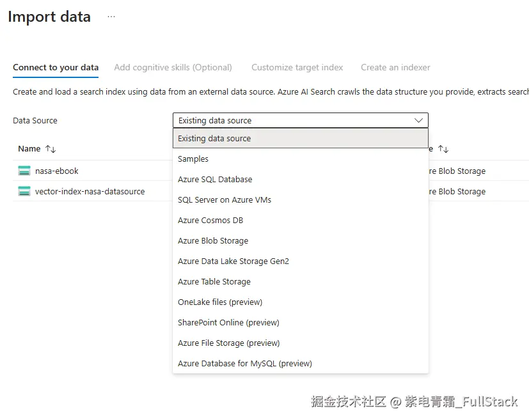529x420 pixels.
Task: Open the ellipsis menu beside Import data
Action: [x=111, y=17]
